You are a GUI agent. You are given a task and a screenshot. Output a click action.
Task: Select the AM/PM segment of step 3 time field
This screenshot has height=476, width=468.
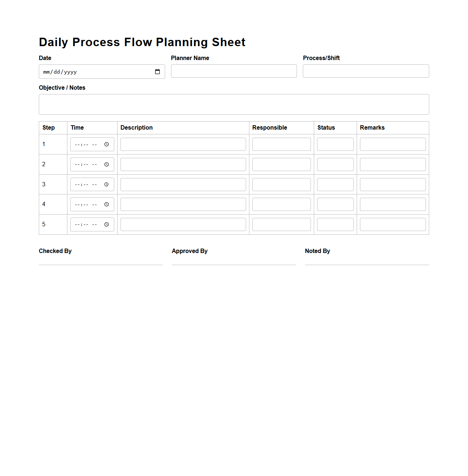95,184
